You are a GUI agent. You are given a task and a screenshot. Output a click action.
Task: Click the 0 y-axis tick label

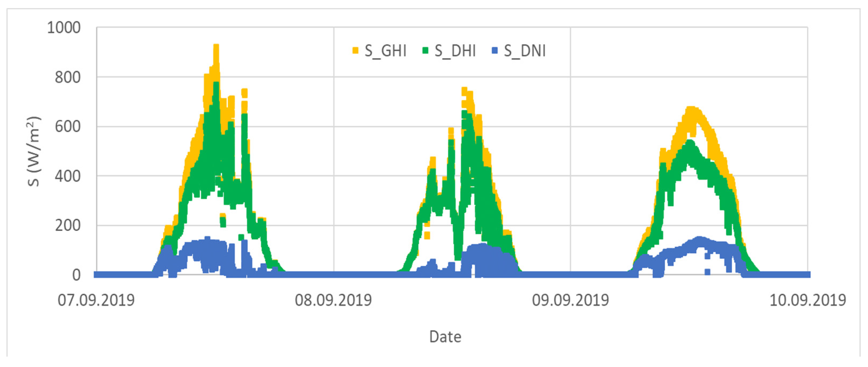pyautogui.click(x=77, y=275)
